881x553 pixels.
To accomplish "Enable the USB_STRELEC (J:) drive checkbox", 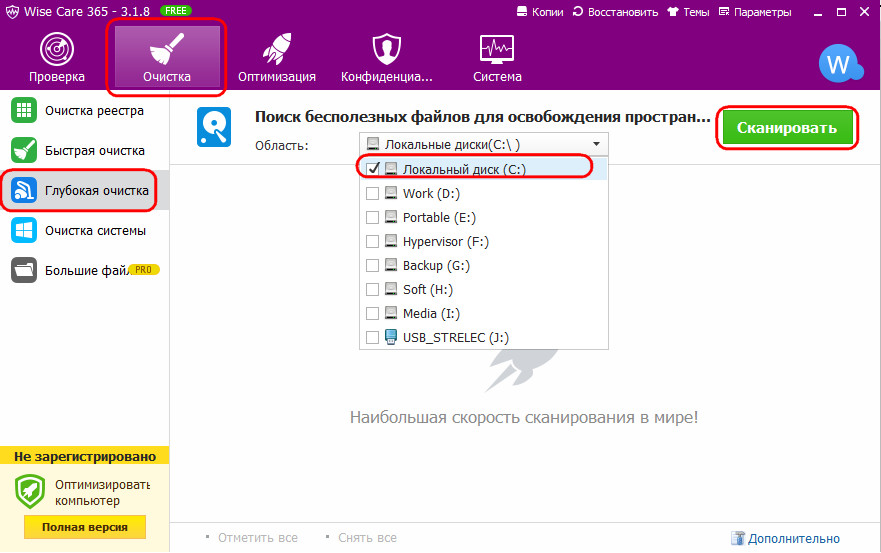I will pyautogui.click(x=373, y=338).
